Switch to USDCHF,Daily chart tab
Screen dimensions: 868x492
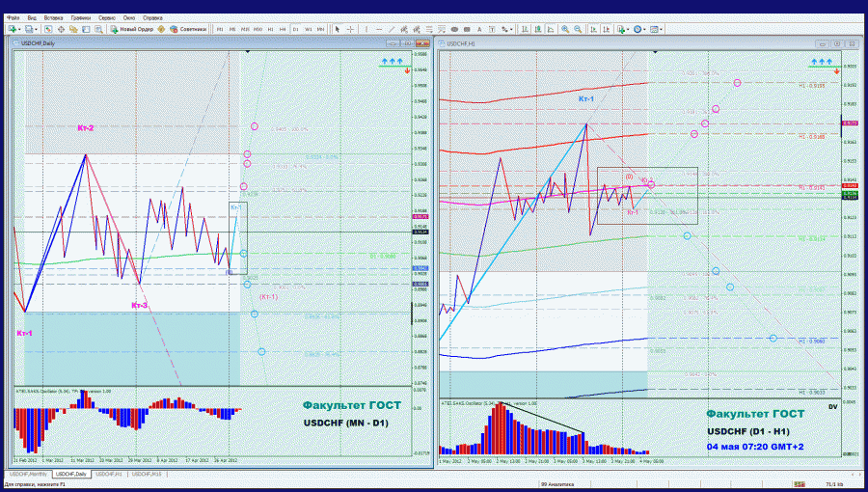[x=70, y=475]
